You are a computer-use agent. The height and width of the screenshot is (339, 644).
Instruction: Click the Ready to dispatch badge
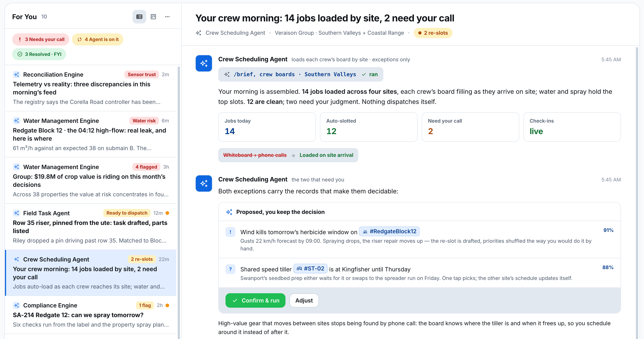(127, 213)
